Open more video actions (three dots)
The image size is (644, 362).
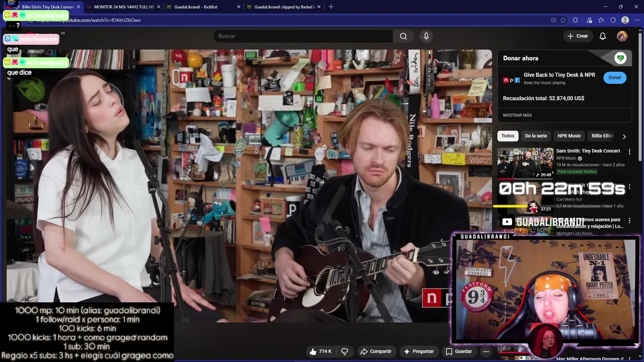pyautogui.click(x=486, y=351)
